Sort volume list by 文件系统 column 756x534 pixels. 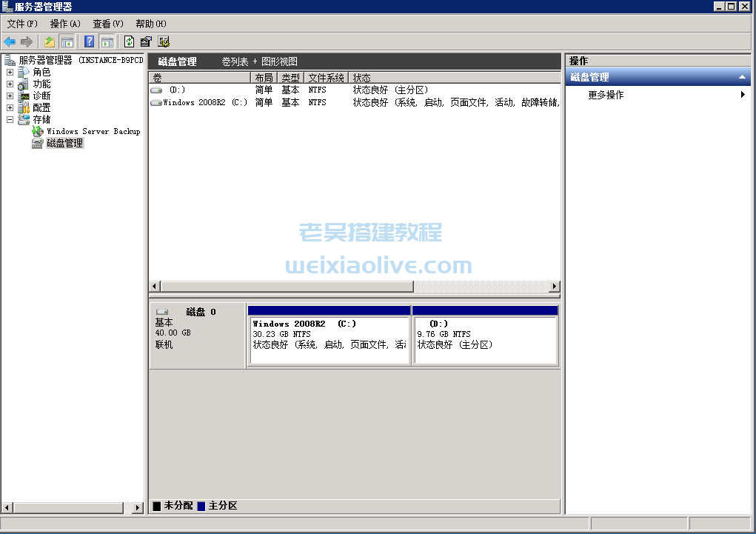pyautogui.click(x=326, y=78)
